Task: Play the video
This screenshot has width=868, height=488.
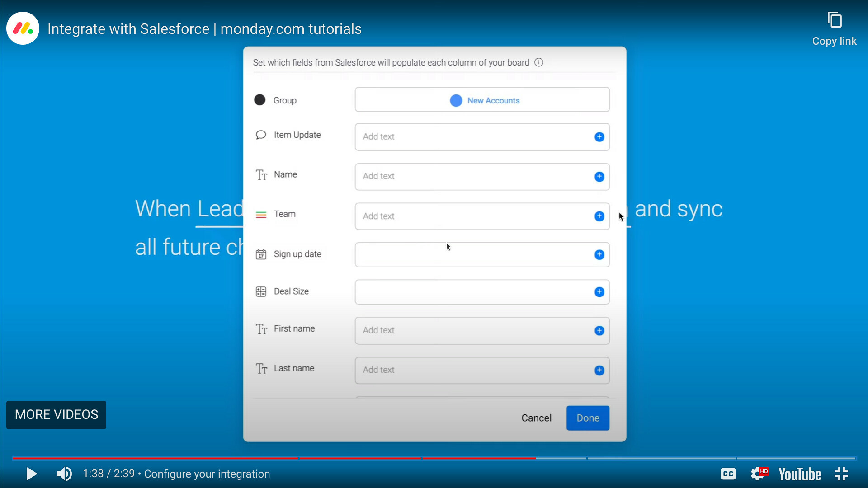Action: tap(32, 474)
